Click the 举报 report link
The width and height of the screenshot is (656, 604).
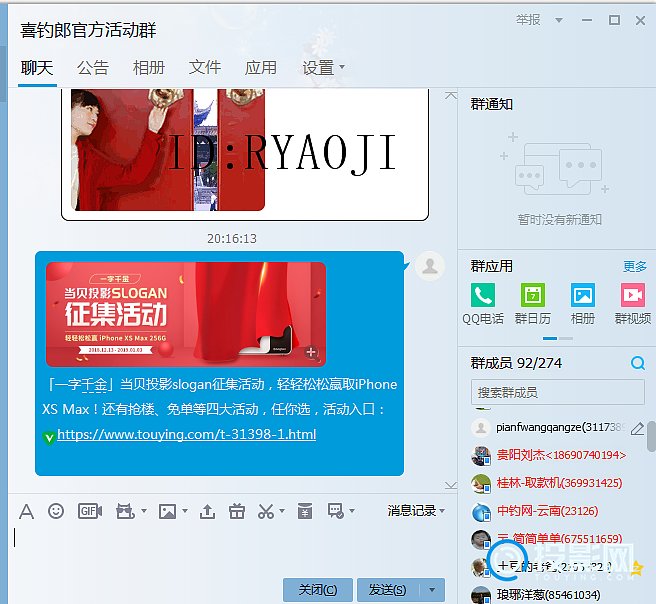click(x=528, y=20)
